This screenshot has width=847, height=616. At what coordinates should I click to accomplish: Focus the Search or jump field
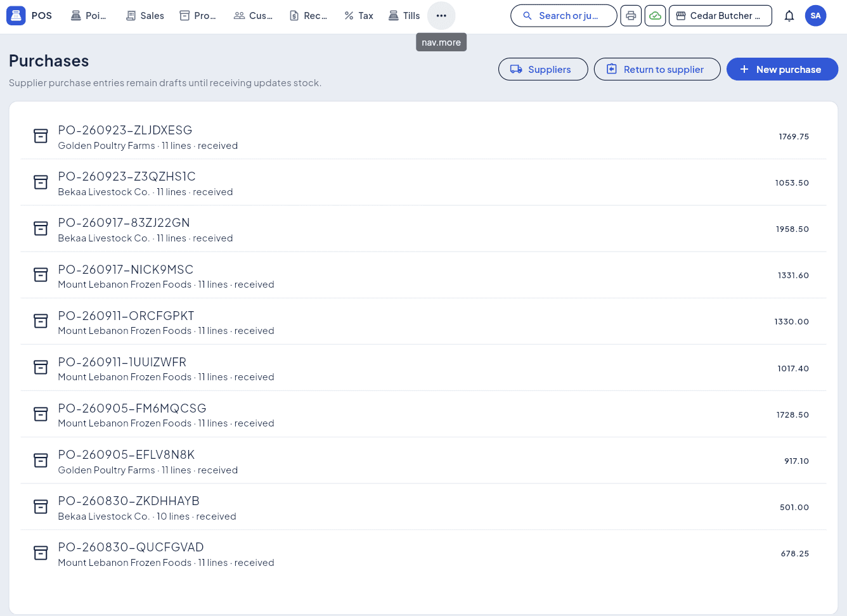click(564, 16)
